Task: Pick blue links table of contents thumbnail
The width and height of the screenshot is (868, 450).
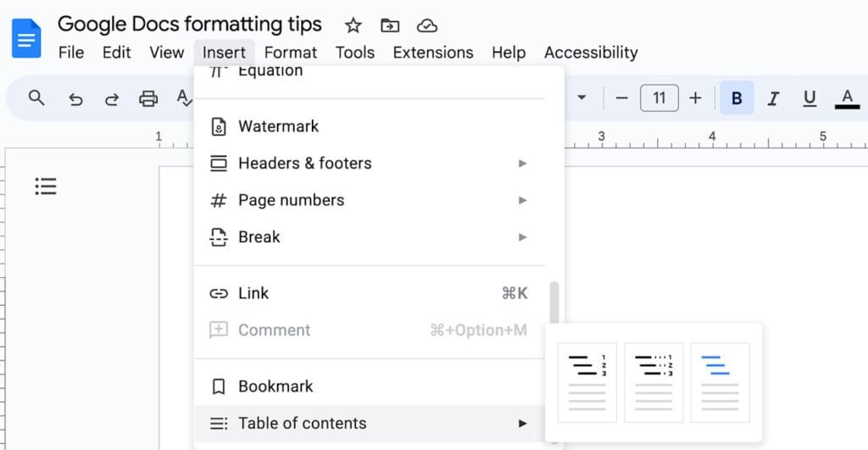Action: 720,382
